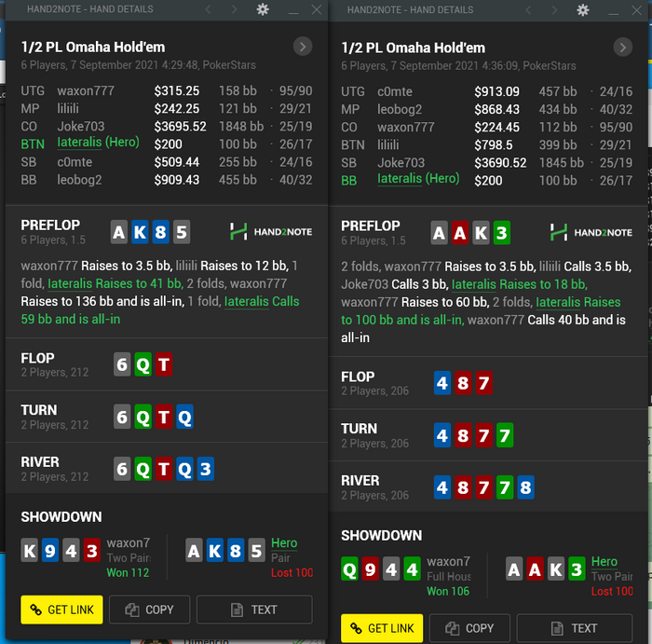
Task: Click the $913.09 stack value
Action: (496, 91)
